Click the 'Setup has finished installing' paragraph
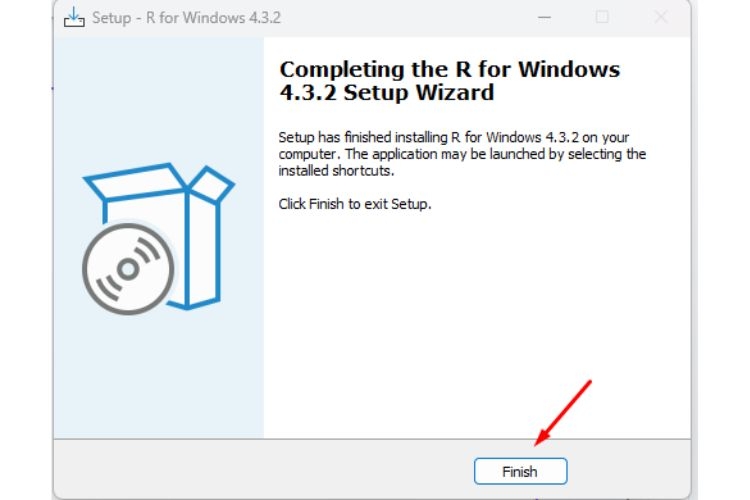 [462, 154]
